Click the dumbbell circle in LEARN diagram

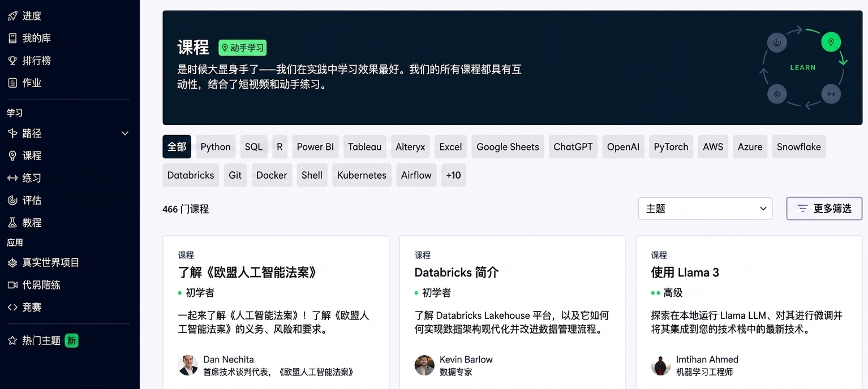831,94
